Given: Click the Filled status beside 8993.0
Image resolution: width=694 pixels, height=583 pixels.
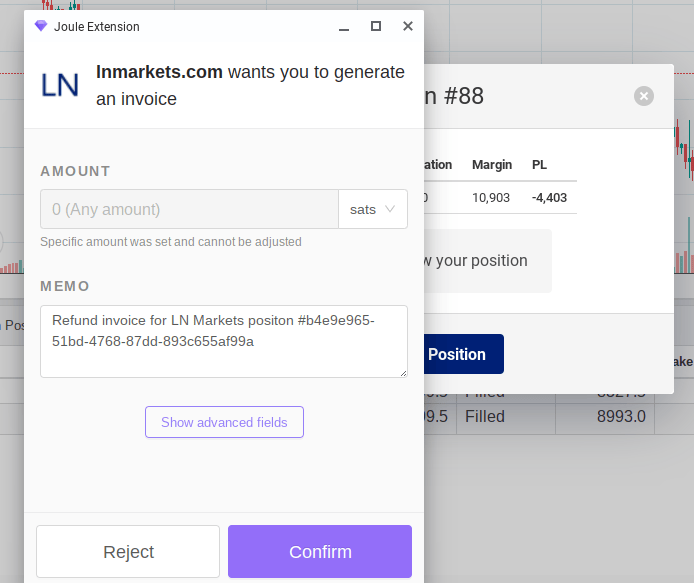Looking at the screenshot, I should [485, 416].
